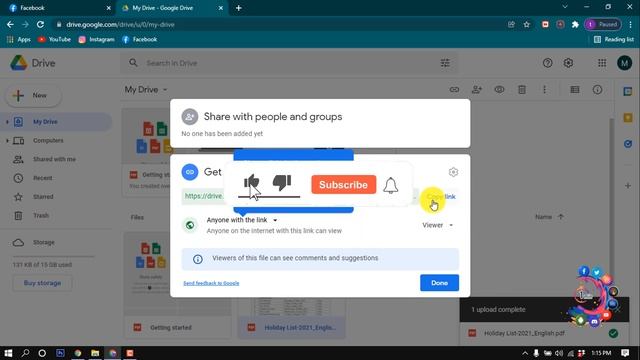
Task: Click the account avatar M
Action: click(624, 63)
